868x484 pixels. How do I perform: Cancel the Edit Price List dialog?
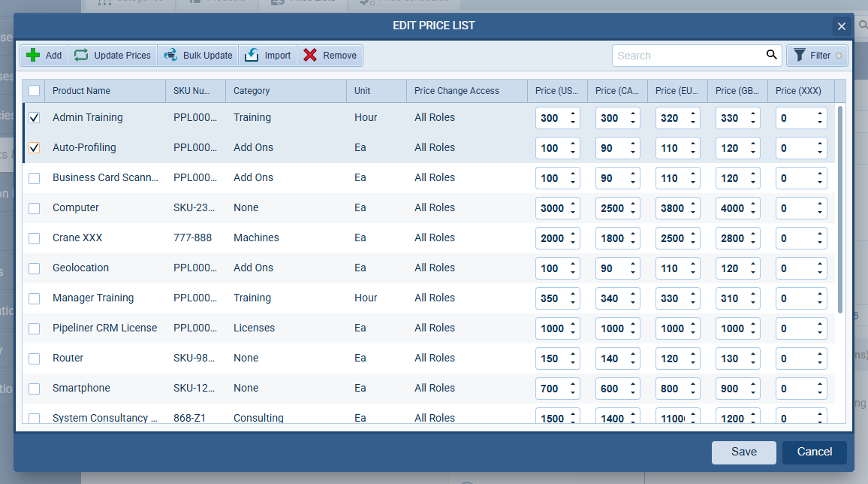coord(814,452)
